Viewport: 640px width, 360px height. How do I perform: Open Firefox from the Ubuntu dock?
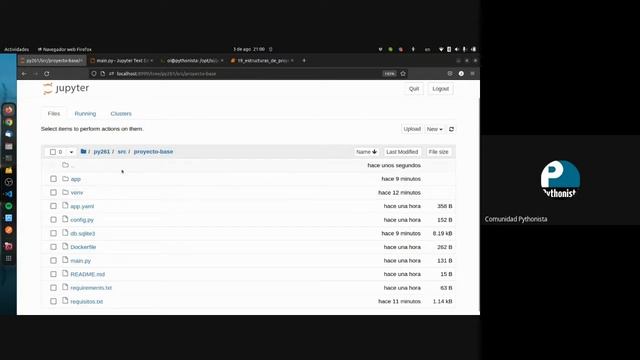click(x=9, y=110)
